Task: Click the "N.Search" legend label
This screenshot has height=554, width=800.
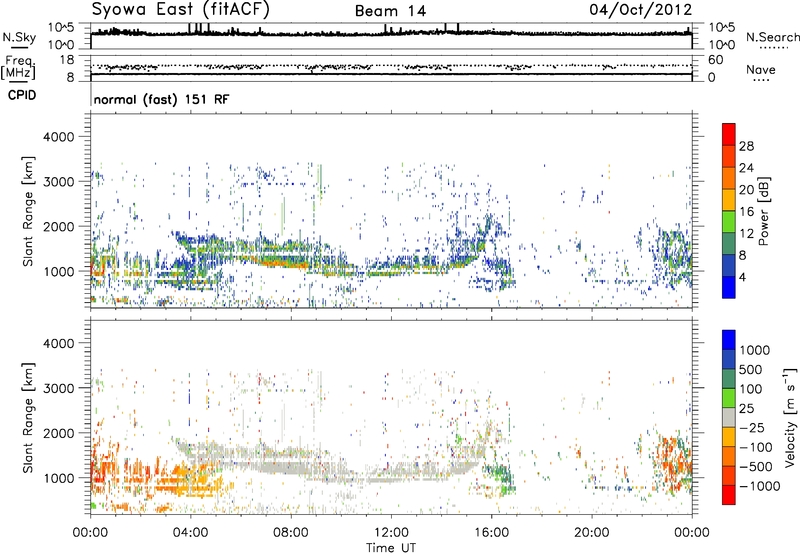Action: click(x=773, y=37)
